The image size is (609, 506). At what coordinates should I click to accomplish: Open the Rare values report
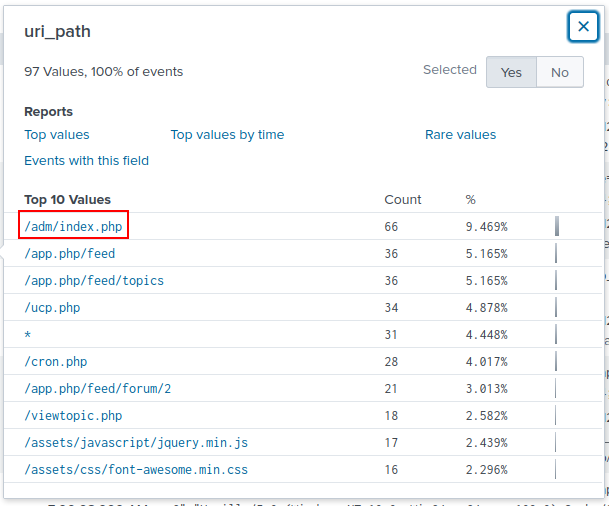tap(460, 135)
